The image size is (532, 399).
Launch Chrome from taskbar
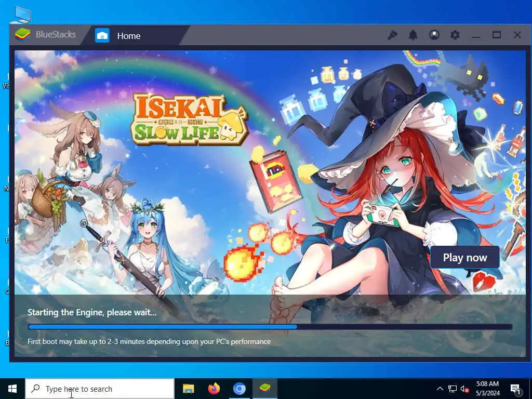click(x=239, y=389)
